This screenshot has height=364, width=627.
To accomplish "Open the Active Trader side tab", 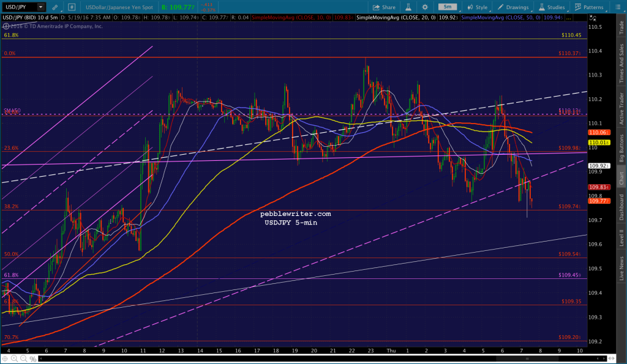I will click(621, 109).
